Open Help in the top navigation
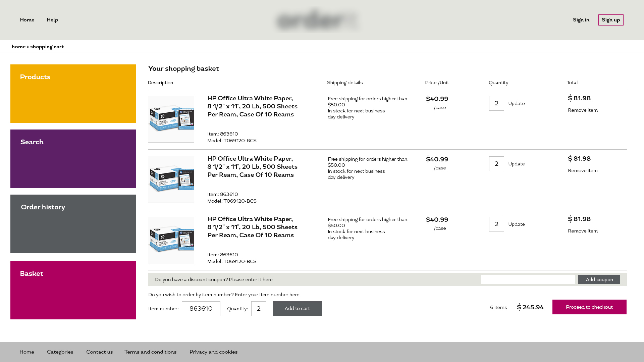This screenshot has height=362, width=644. point(52,20)
